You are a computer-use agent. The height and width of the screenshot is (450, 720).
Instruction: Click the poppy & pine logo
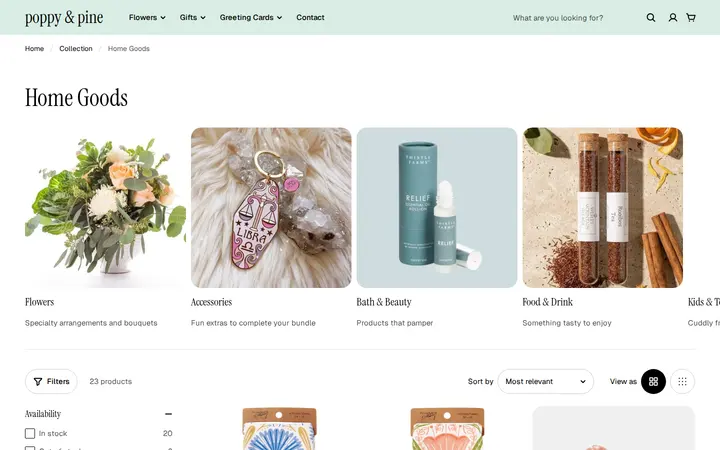(64, 17)
